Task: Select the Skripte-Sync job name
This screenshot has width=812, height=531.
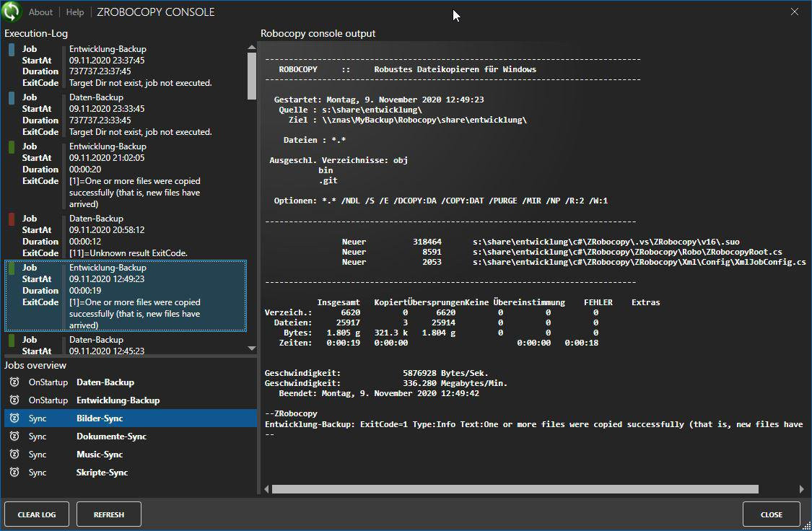Action: click(x=102, y=473)
